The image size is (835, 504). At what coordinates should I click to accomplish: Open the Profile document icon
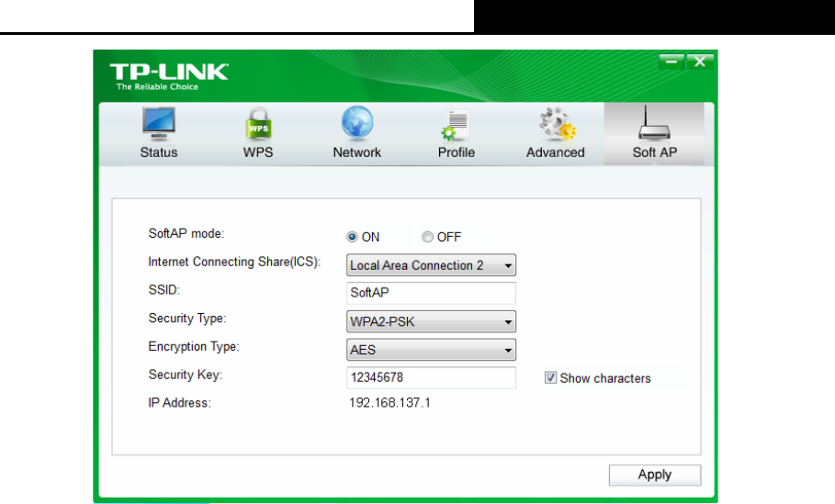(456, 125)
